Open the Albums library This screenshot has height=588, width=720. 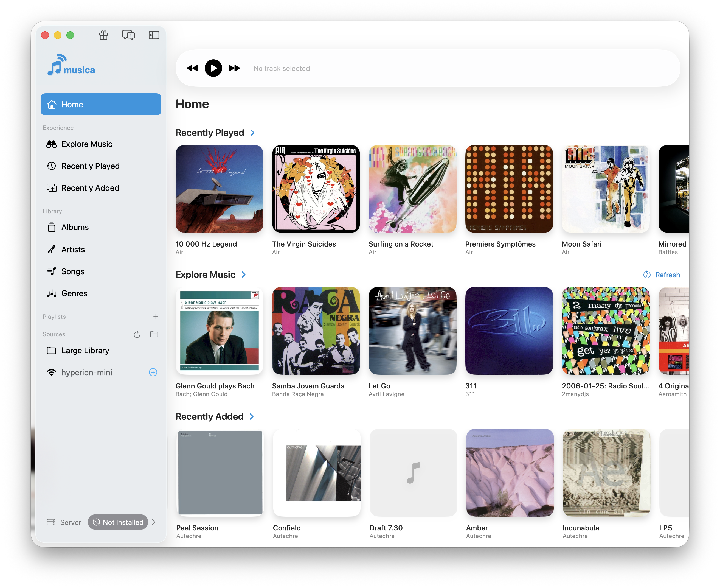[101, 227]
